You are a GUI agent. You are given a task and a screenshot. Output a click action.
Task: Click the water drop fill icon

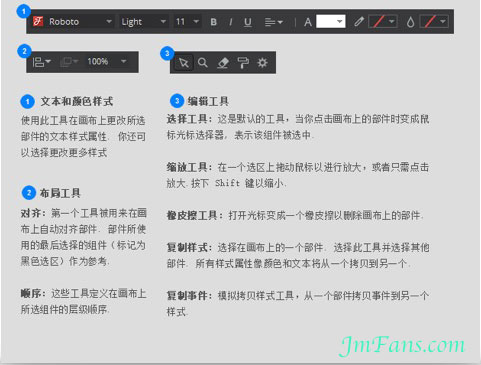pos(410,22)
